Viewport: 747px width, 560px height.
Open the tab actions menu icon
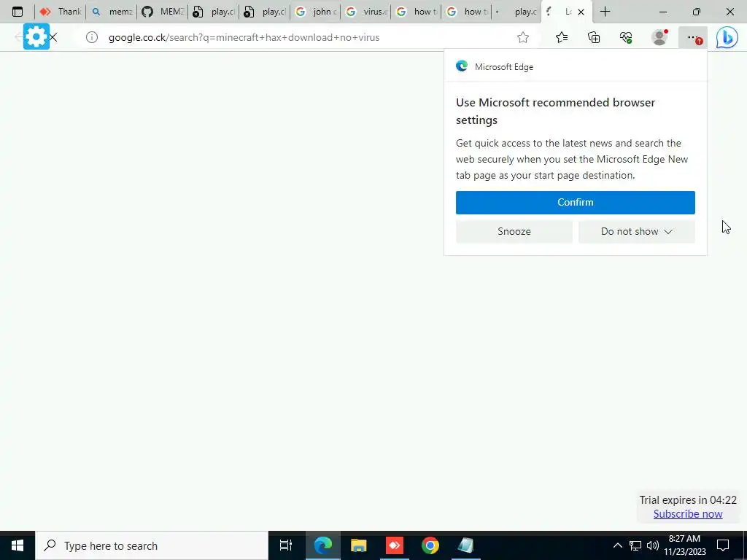coord(18,12)
